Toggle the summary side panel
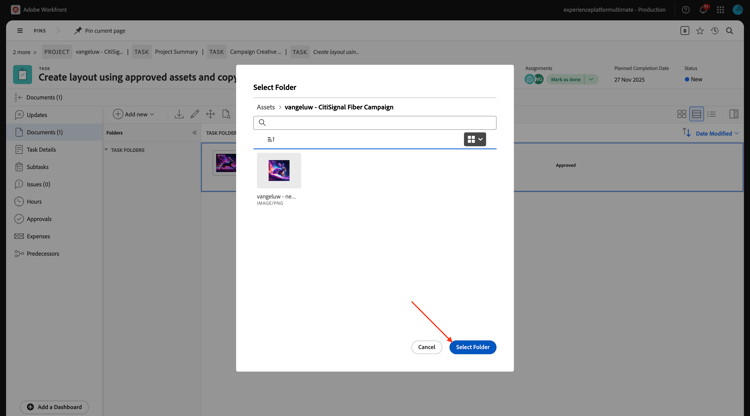Image resolution: width=750 pixels, height=416 pixels. tap(734, 114)
